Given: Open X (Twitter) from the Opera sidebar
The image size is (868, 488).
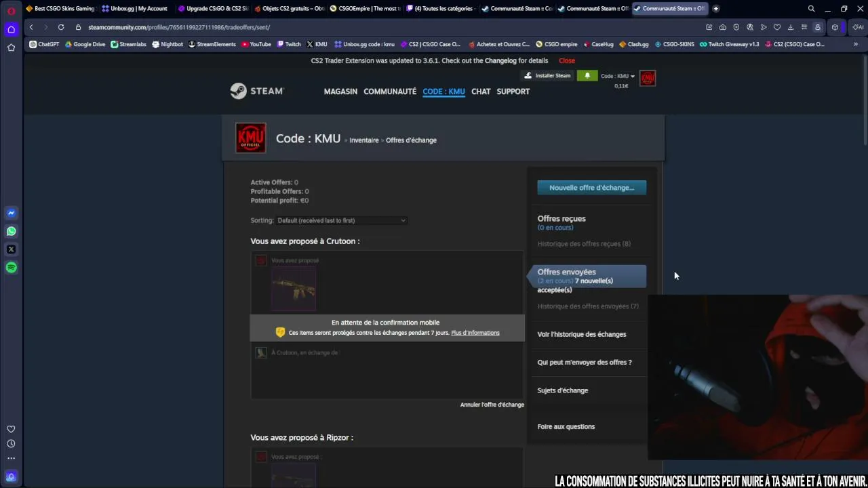Looking at the screenshot, I should click(11, 249).
